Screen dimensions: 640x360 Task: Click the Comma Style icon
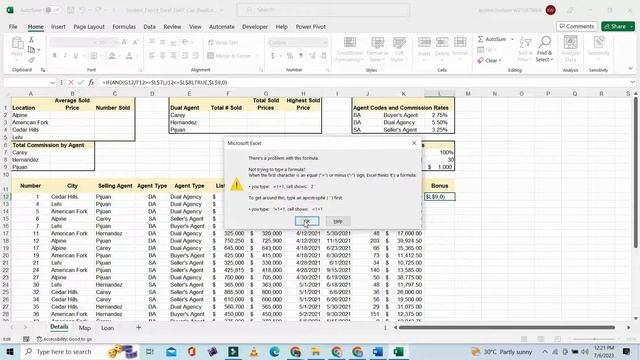click(x=301, y=56)
